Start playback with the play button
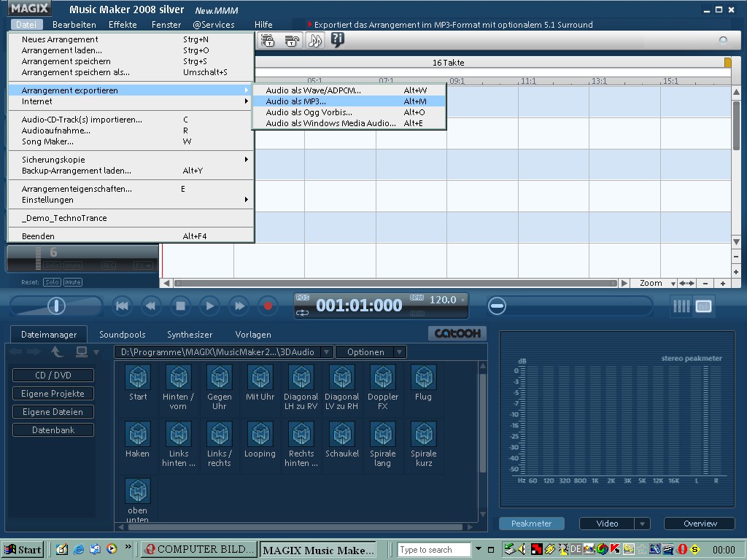Viewport: 747px width, 560px height. [x=209, y=306]
